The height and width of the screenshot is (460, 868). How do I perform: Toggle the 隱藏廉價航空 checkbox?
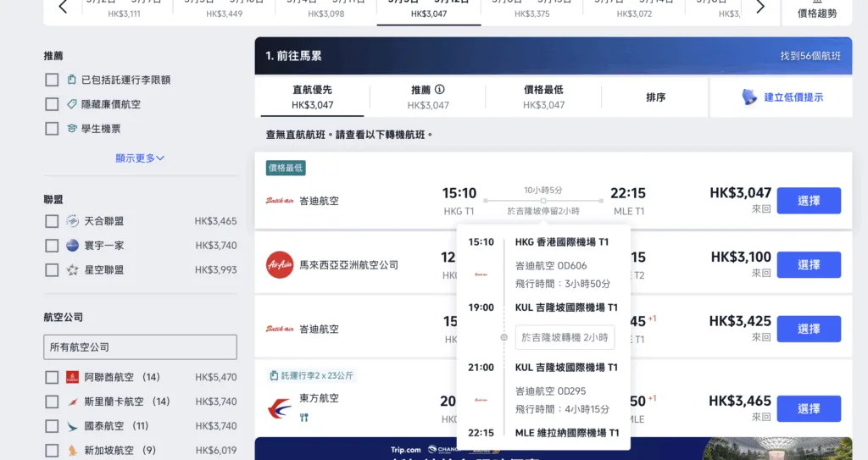[x=53, y=104]
